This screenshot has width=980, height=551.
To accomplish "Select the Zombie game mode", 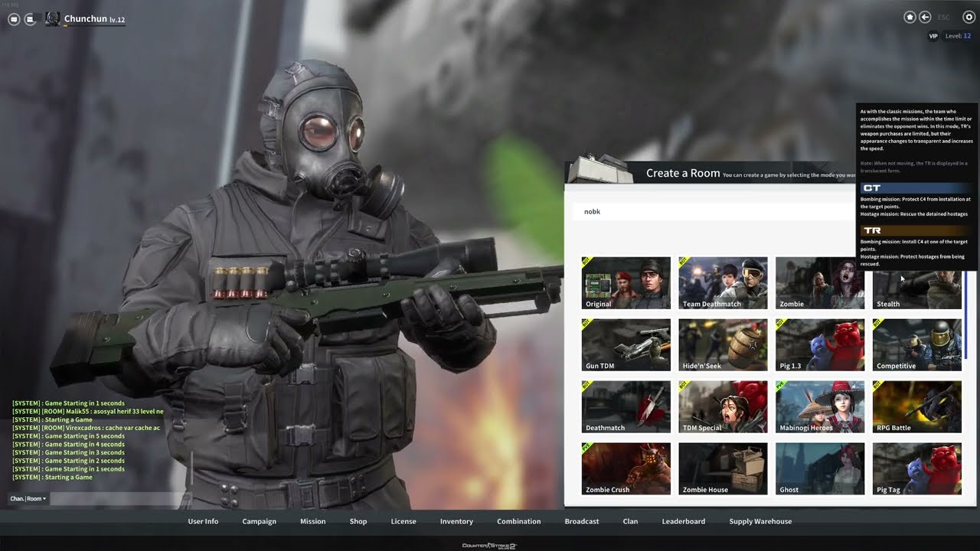I will (x=820, y=283).
